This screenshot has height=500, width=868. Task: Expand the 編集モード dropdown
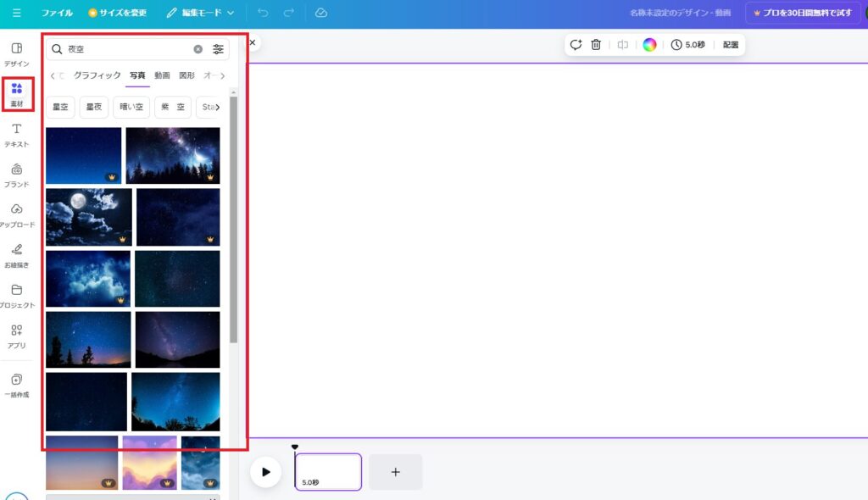pyautogui.click(x=200, y=13)
